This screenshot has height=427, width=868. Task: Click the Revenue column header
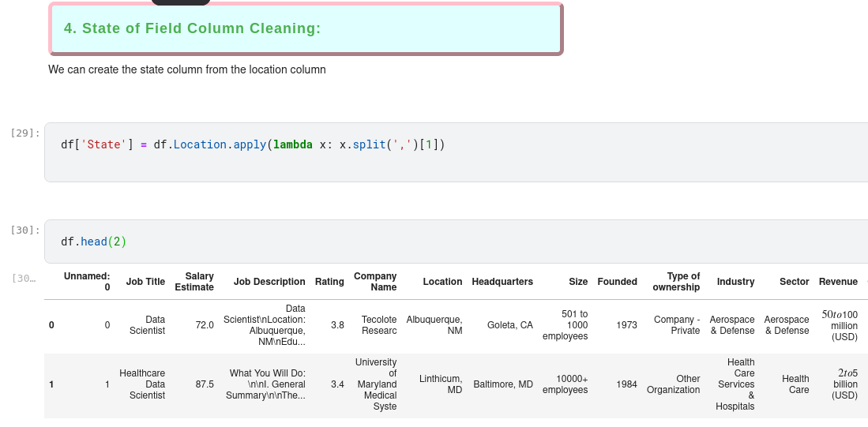click(838, 282)
